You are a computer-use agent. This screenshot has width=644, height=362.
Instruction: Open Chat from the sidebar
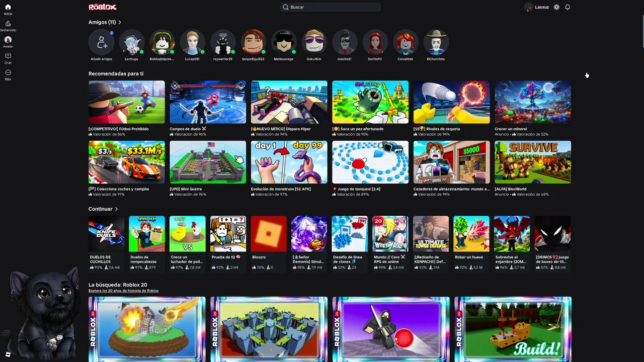tap(8, 58)
